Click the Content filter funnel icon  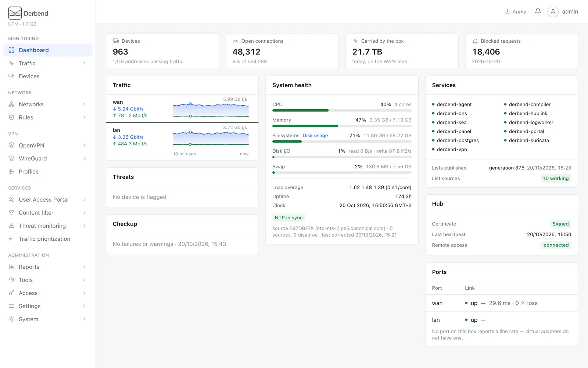(x=11, y=213)
